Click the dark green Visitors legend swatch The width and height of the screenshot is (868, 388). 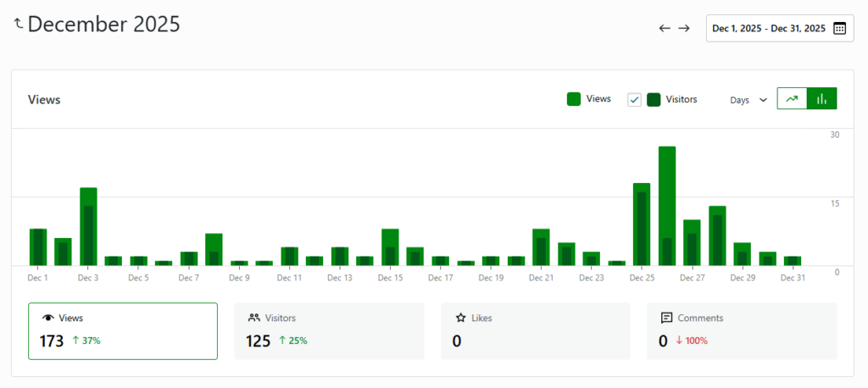pos(654,100)
